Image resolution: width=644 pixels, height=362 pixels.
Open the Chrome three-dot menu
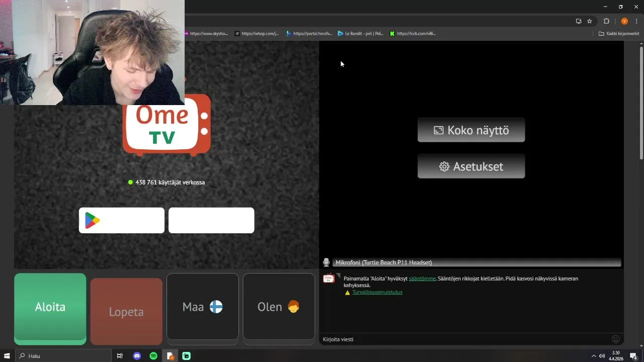point(636,21)
